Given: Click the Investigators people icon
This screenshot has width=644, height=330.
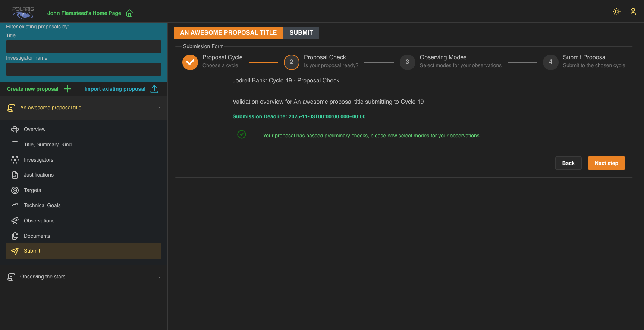Looking at the screenshot, I should 15,160.
